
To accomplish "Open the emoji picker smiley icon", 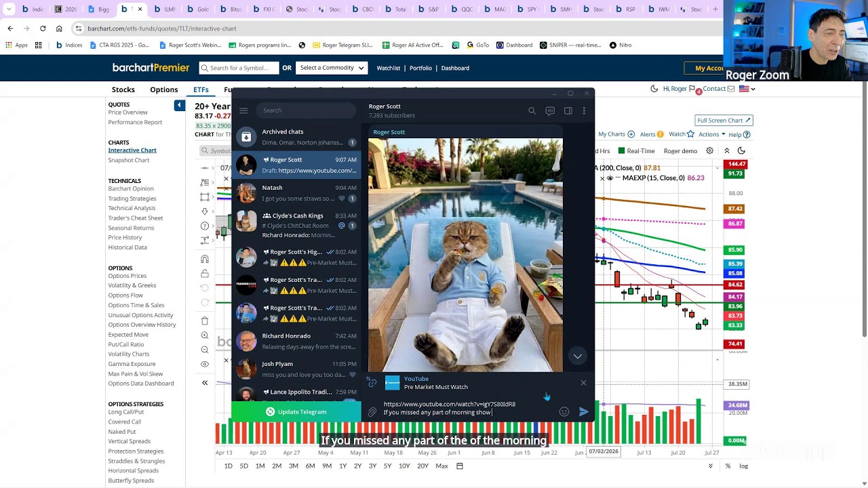I will [564, 411].
